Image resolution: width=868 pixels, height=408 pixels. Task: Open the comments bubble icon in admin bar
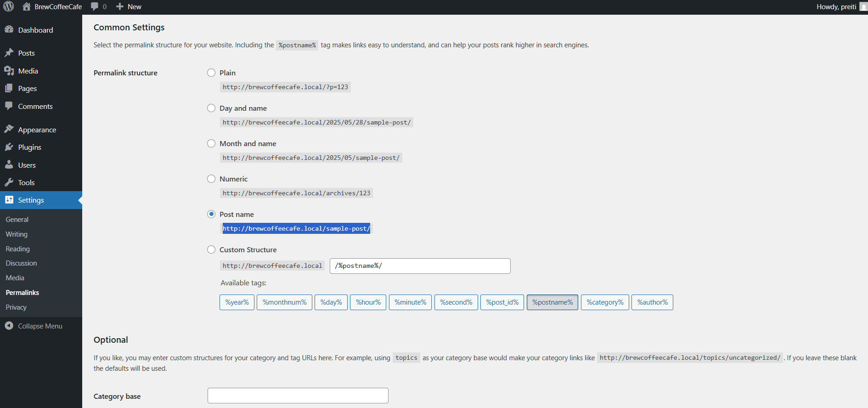[x=95, y=6]
